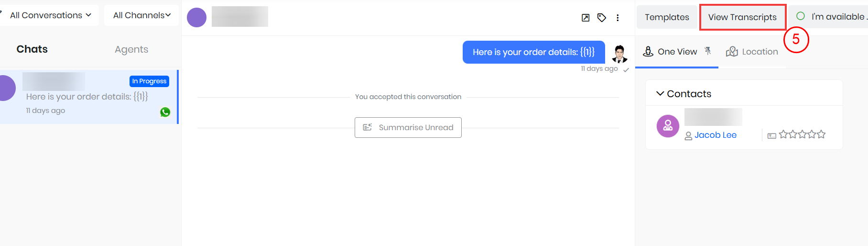
Task: Open the three-dot more options menu
Action: tap(618, 18)
